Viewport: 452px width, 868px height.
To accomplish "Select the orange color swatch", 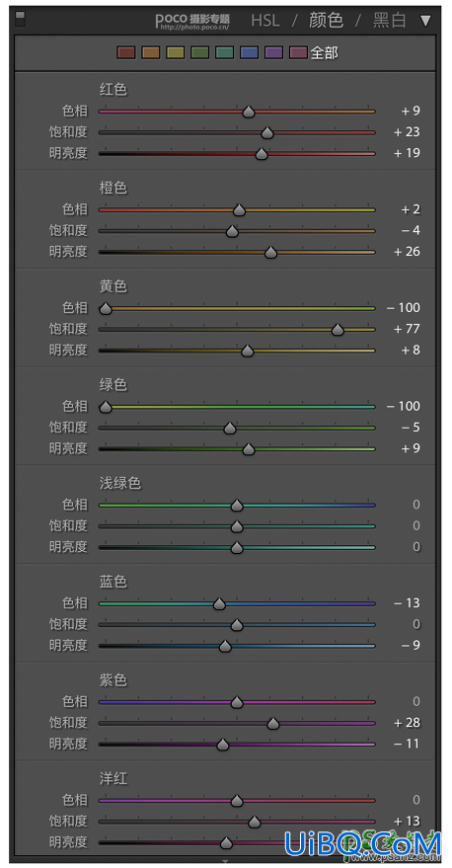I will click(150, 52).
